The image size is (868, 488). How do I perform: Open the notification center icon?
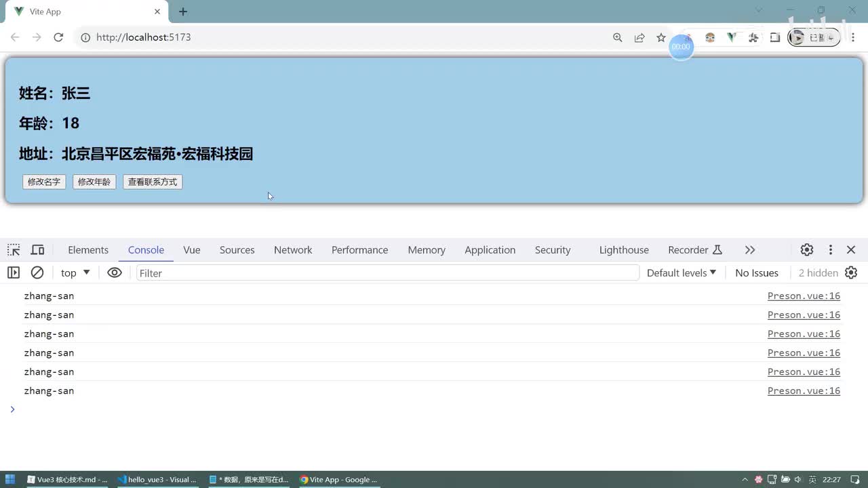click(855, 479)
